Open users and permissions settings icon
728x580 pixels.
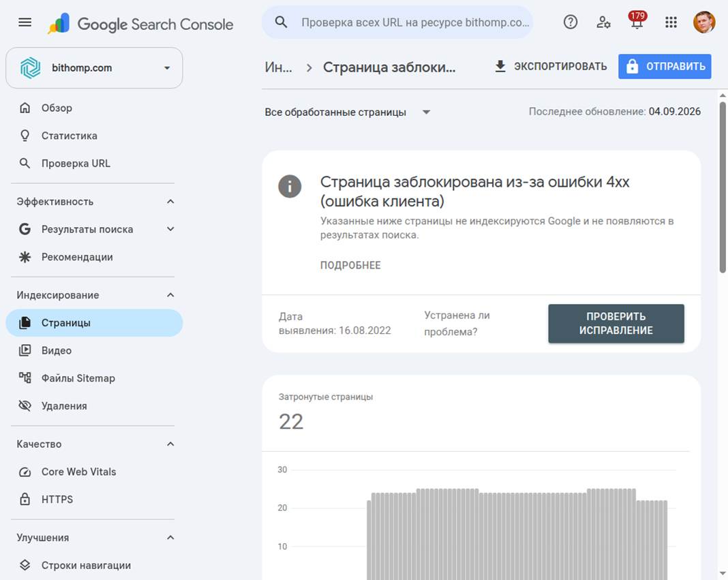click(x=603, y=22)
